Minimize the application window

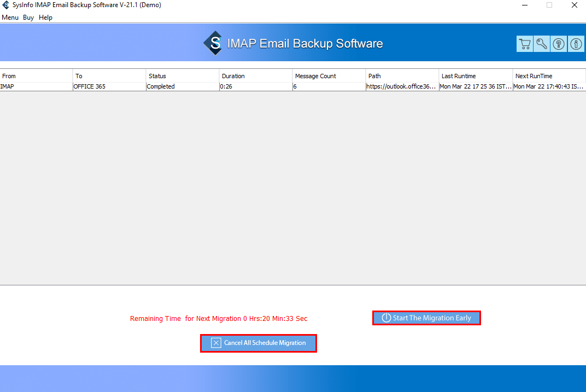525,5
